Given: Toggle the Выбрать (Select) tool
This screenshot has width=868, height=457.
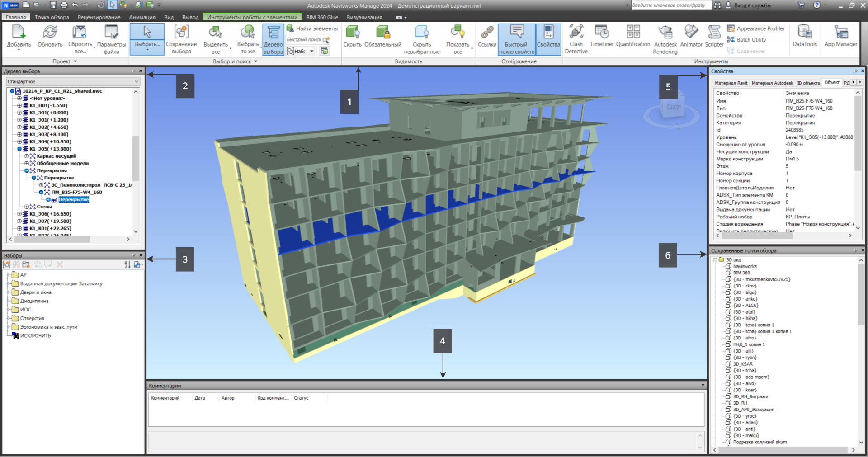Looking at the screenshot, I should [x=147, y=39].
